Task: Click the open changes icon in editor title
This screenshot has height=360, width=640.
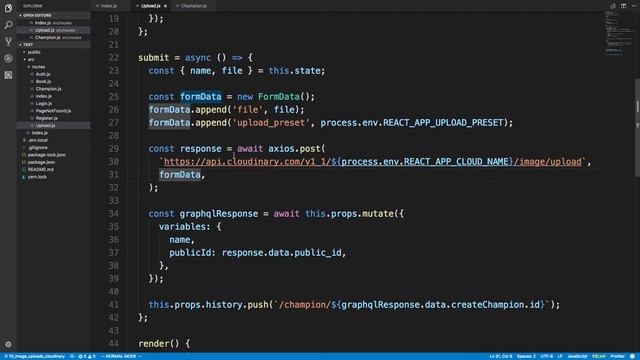Action: (x=613, y=6)
